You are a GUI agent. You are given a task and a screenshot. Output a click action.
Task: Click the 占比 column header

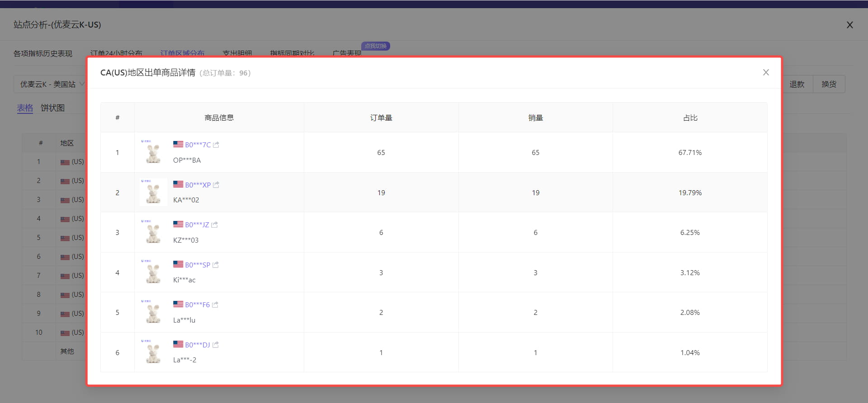tap(690, 117)
